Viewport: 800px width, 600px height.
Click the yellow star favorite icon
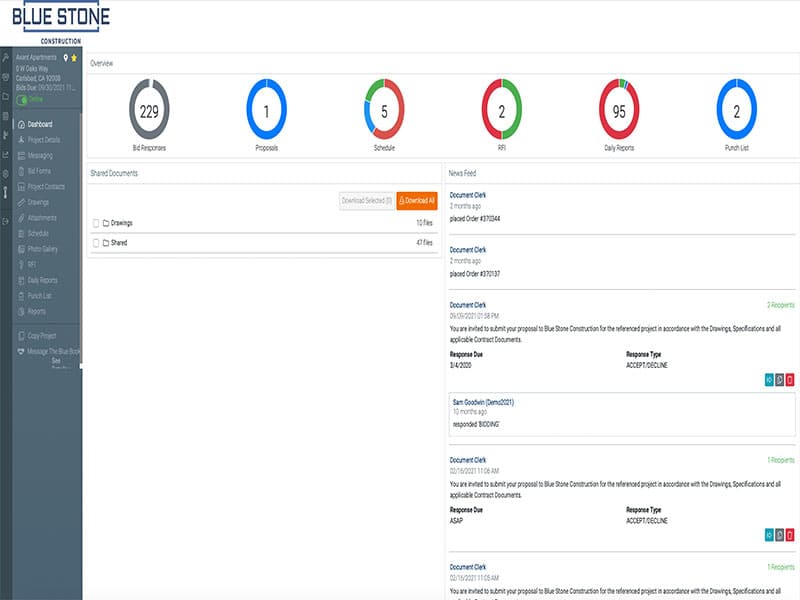(74, 58)
